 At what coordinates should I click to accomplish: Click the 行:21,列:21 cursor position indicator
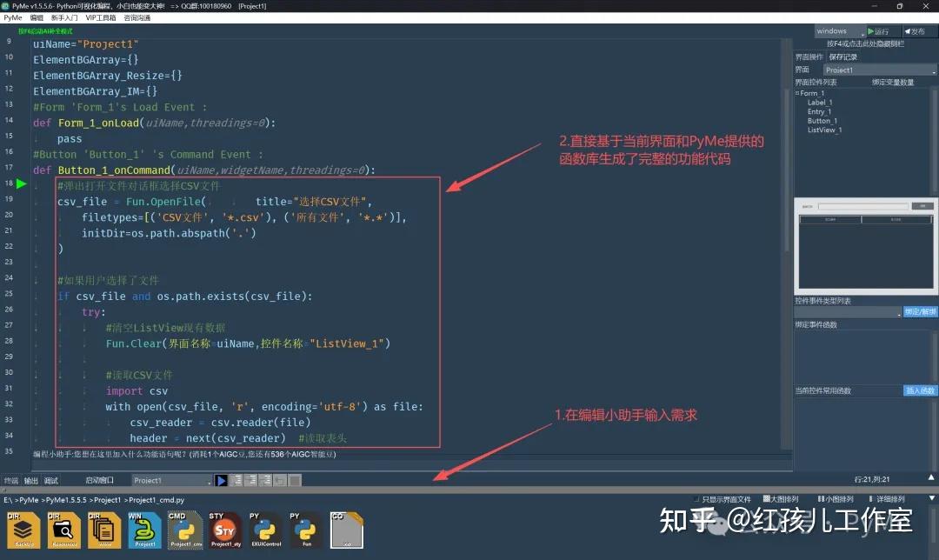pyautogui.click(x=871, y=479)
